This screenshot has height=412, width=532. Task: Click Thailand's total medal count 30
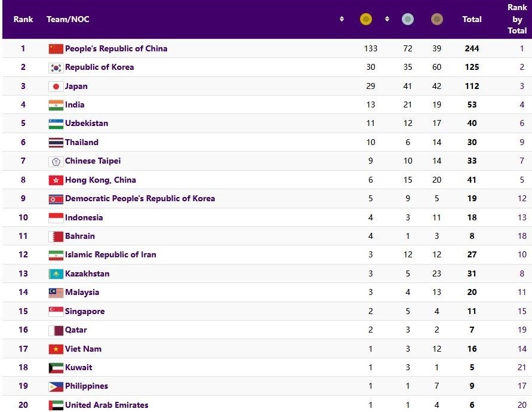[472, 142]
